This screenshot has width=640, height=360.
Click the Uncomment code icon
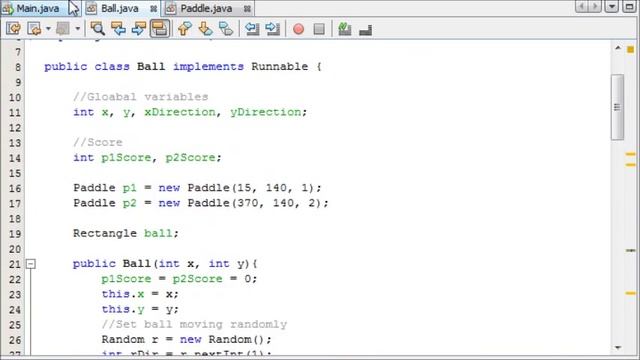pos(365,29)
